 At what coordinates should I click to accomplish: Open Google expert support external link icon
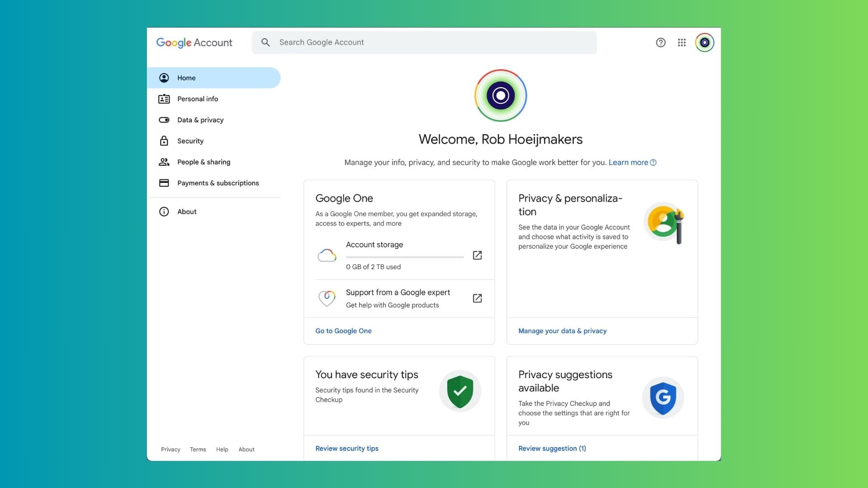tap(477, 298)
